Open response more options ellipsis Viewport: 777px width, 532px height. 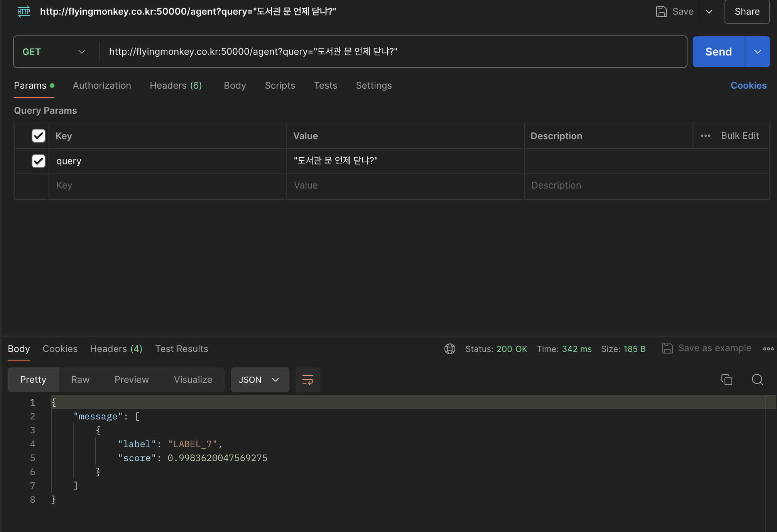[x=768, y=349]
